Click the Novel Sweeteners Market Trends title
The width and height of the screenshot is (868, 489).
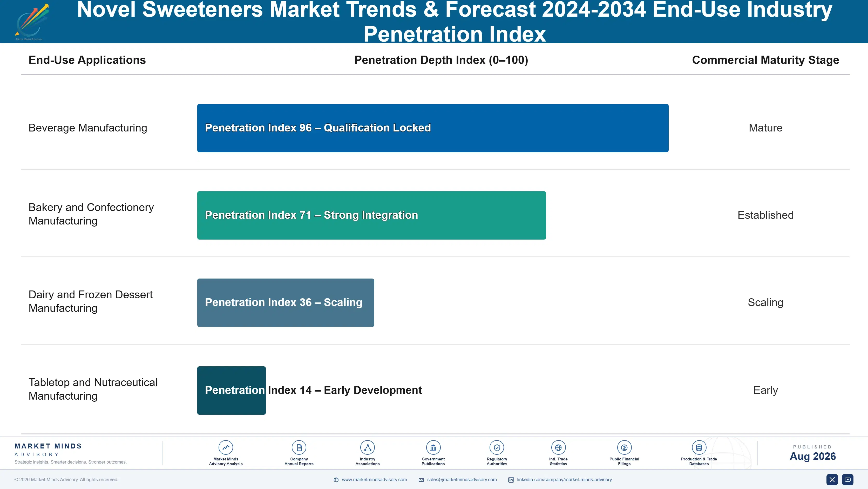(455, 22)
